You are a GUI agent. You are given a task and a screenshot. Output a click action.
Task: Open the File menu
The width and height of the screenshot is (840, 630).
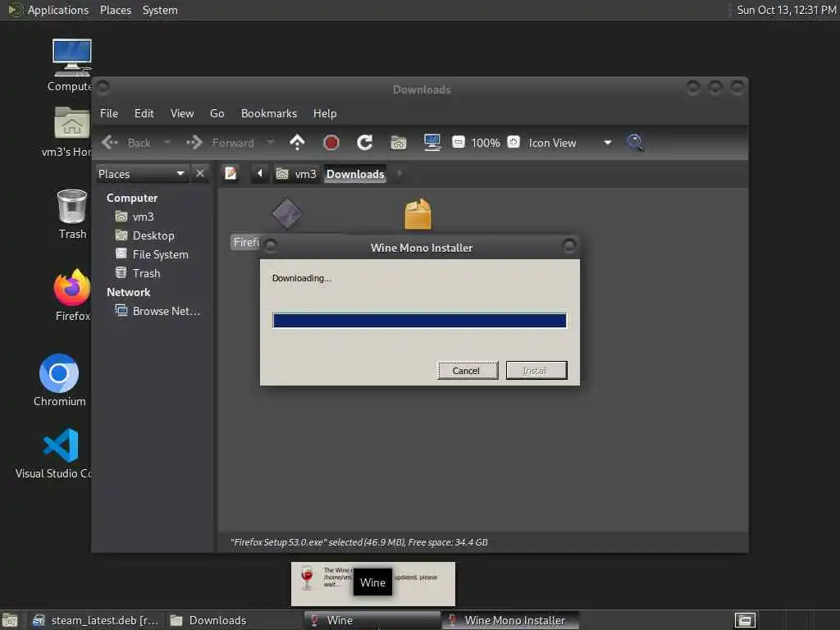click(109, 113)
